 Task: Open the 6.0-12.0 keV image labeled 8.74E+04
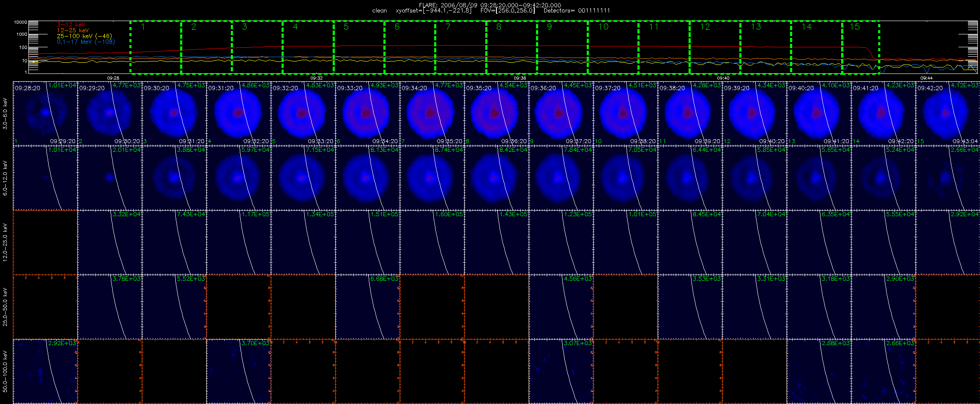(432, 178)
